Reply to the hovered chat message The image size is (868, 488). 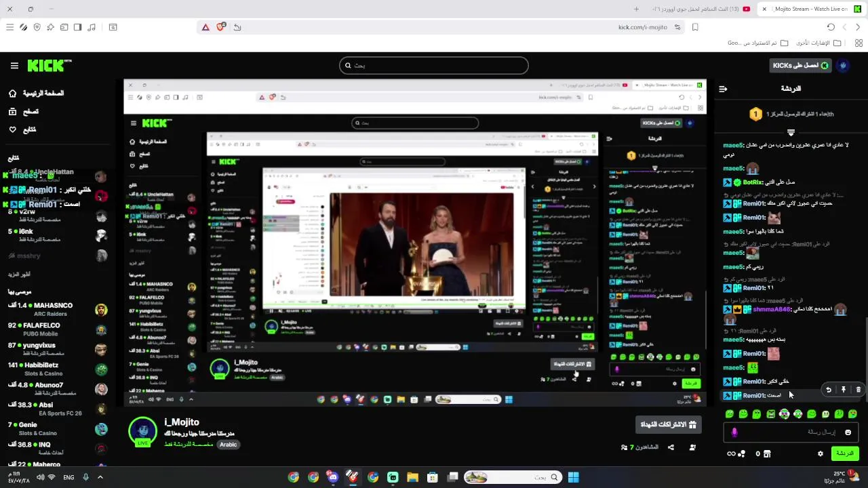pos(829,390)
